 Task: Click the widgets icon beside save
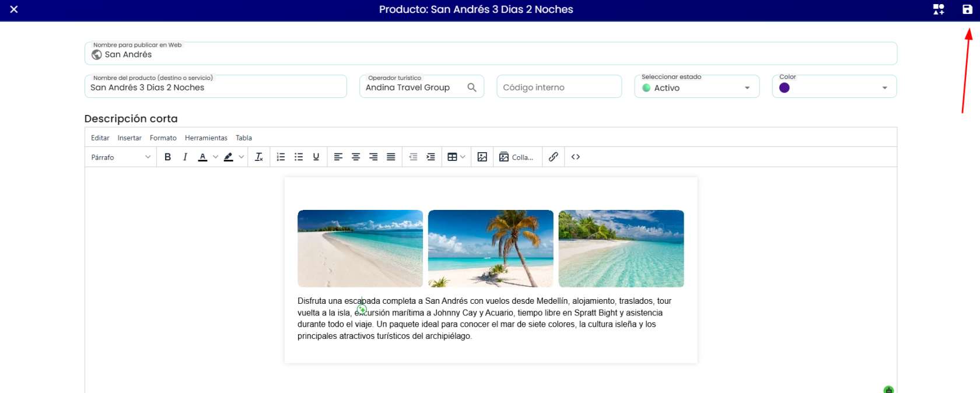pos(939,9)
